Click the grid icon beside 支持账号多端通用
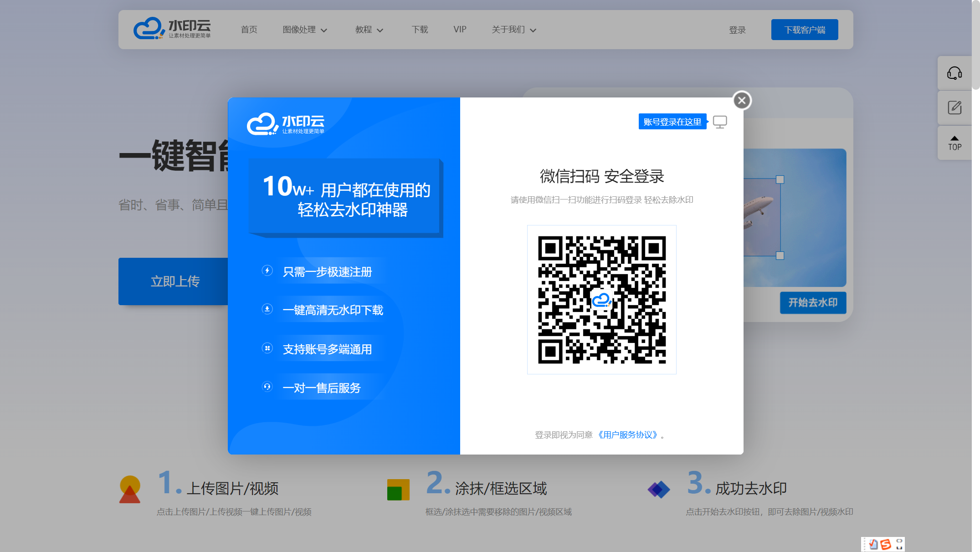This screenshot has height=552, width=980. coord(267,348)
